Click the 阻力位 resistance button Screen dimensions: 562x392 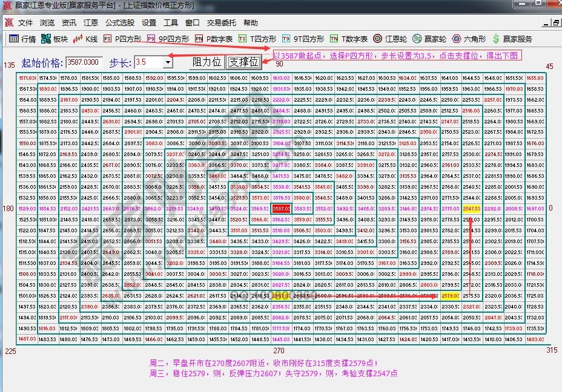point(207,62)
